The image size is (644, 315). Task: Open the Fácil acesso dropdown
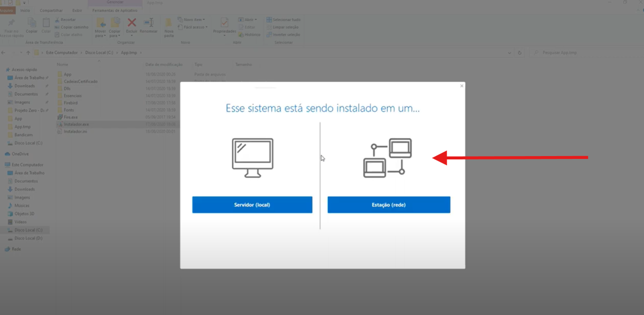click(x=192, y=27)
